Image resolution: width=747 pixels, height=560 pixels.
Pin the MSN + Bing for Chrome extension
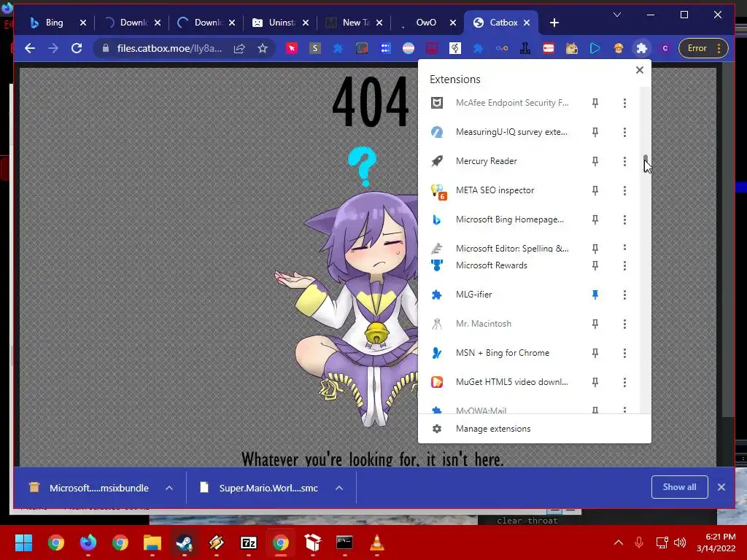point(595,353)
